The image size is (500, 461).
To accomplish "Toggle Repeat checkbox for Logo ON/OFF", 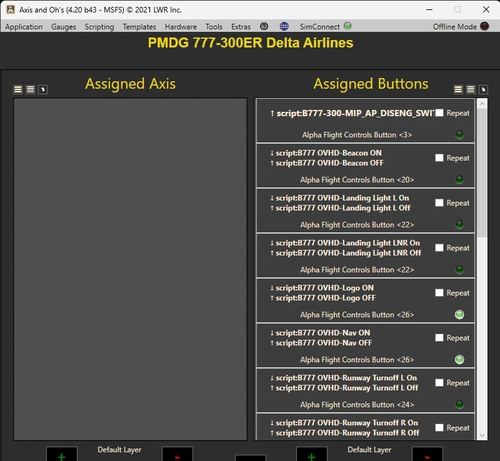I will click(439, 293).
